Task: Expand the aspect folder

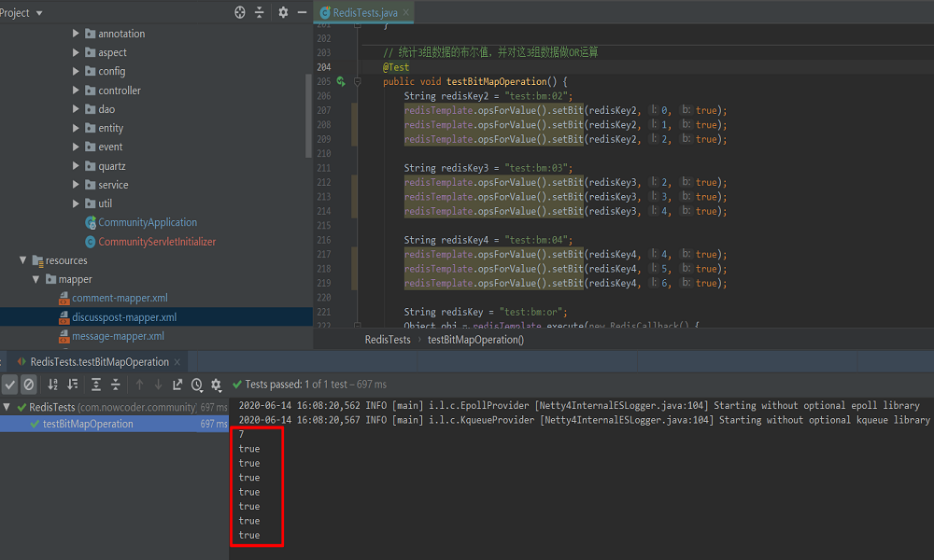Action: point(76,52)
